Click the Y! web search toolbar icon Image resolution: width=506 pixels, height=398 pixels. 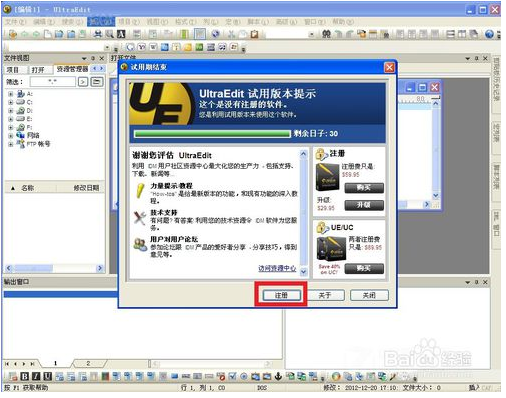coord(142,47)
